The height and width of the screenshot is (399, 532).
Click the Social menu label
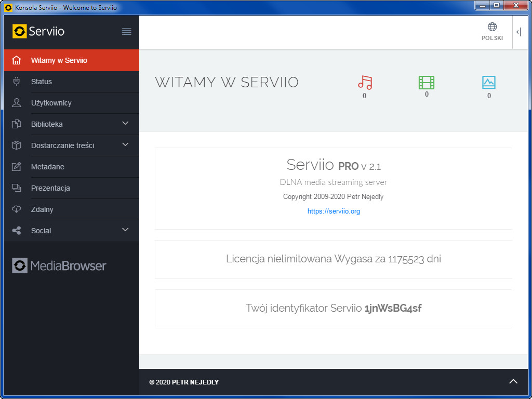[41, 231]
